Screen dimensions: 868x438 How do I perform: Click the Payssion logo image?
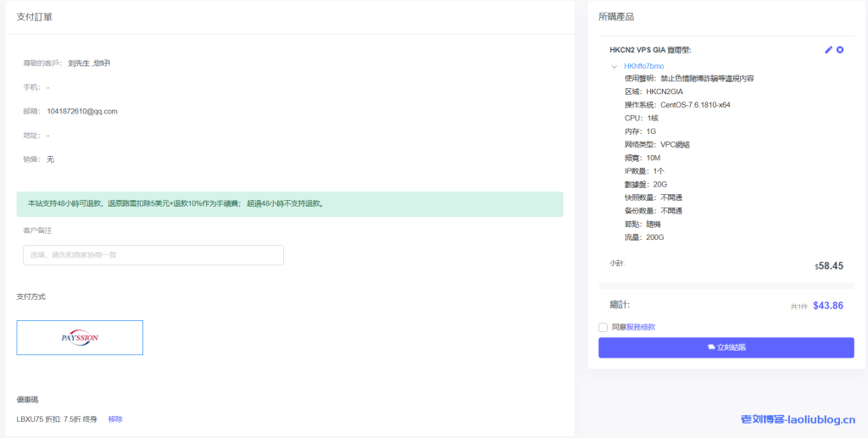click(x=80, y=337)
